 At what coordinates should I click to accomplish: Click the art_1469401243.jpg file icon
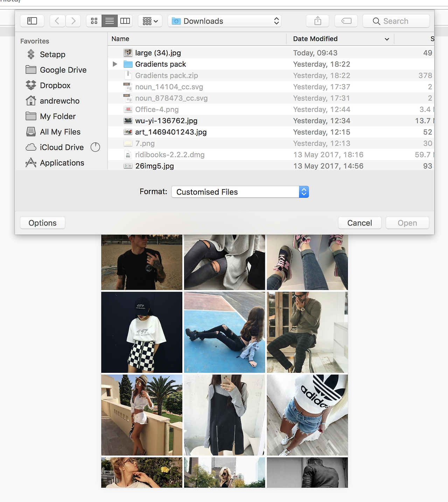point(128,132)
